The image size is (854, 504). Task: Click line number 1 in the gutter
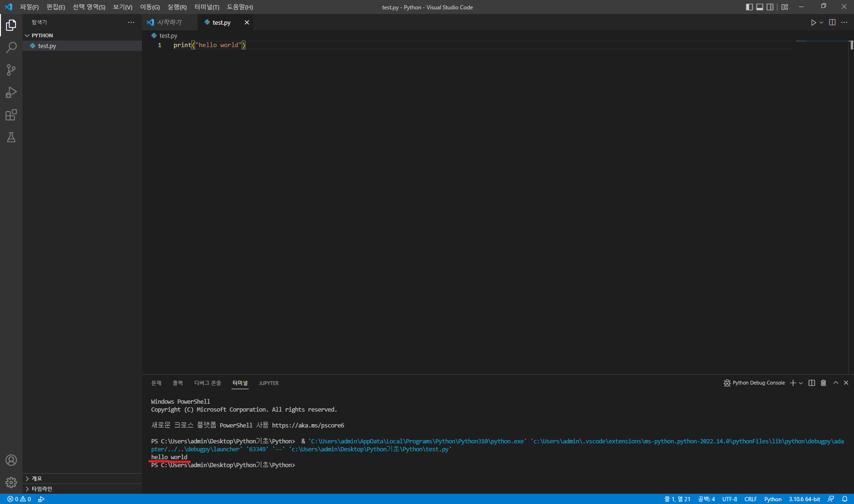pos(160,45)
